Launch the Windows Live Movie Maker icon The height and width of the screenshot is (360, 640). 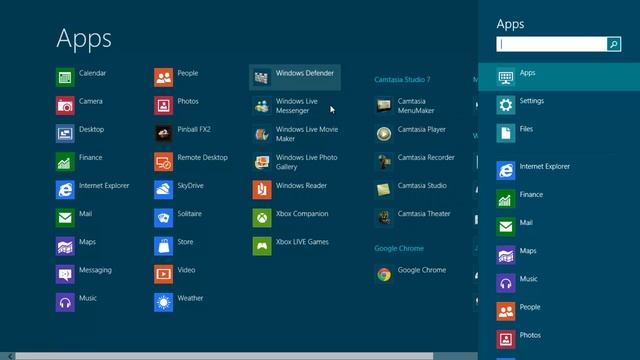pos(262,134)
